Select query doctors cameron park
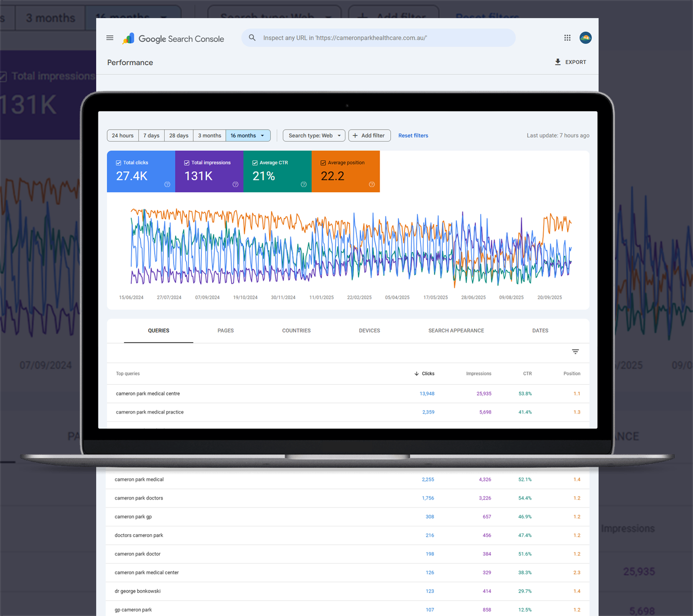The image size is (693, 616). click(139, 535)
